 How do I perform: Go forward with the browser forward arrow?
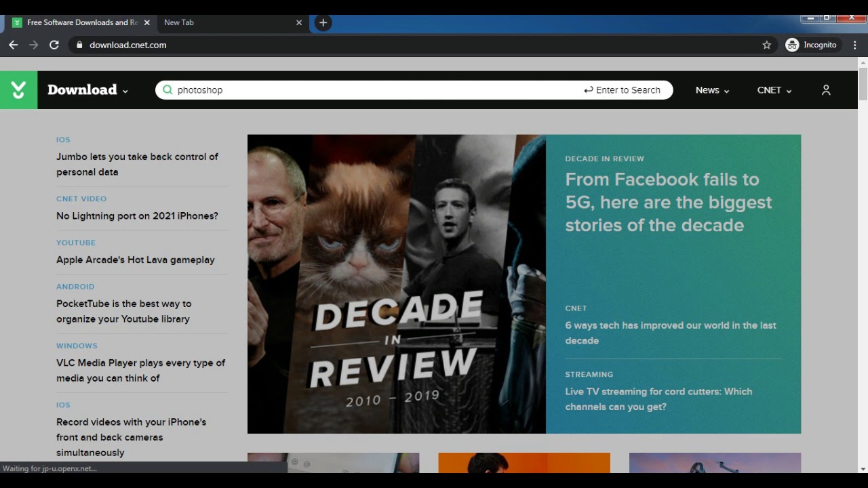[x=34, y=45]
